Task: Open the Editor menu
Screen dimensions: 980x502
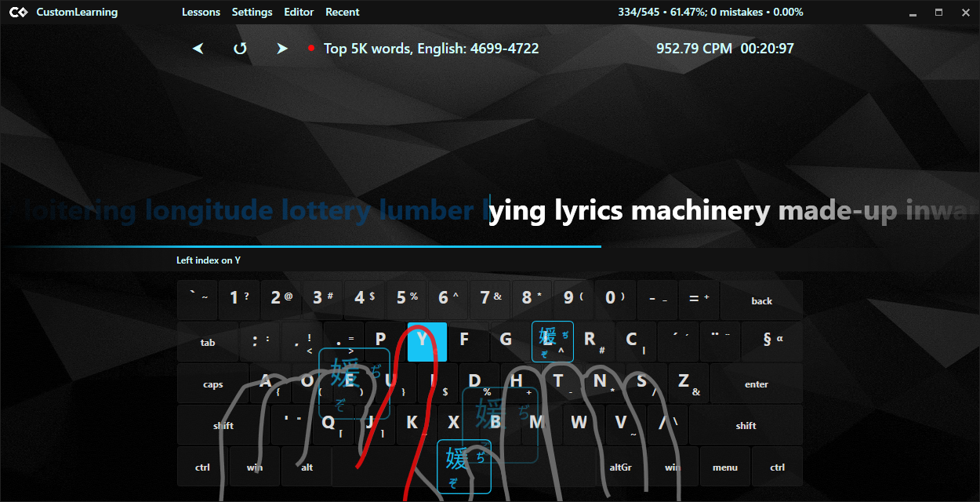Action: pos(299,12)
